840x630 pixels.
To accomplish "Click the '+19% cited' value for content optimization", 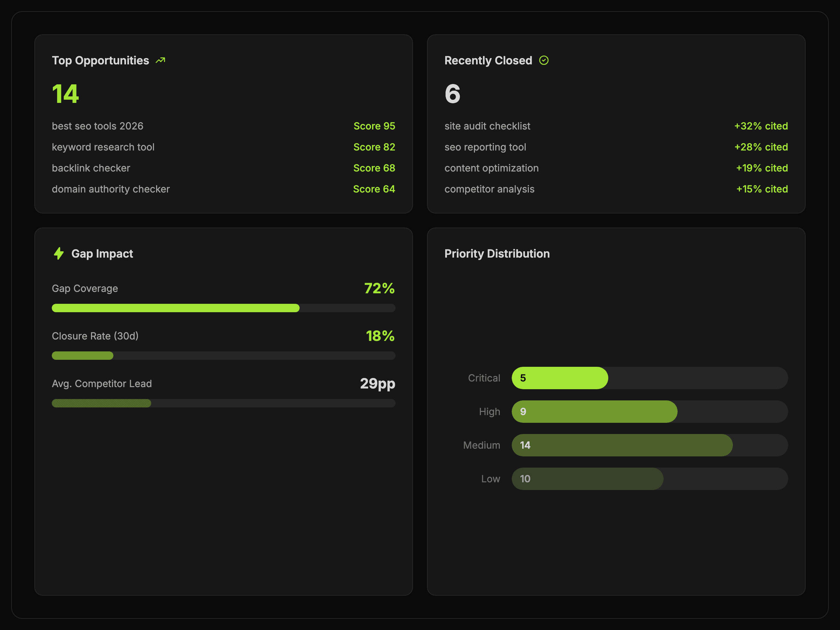I will pyautogui.click(x=761, y=168).
